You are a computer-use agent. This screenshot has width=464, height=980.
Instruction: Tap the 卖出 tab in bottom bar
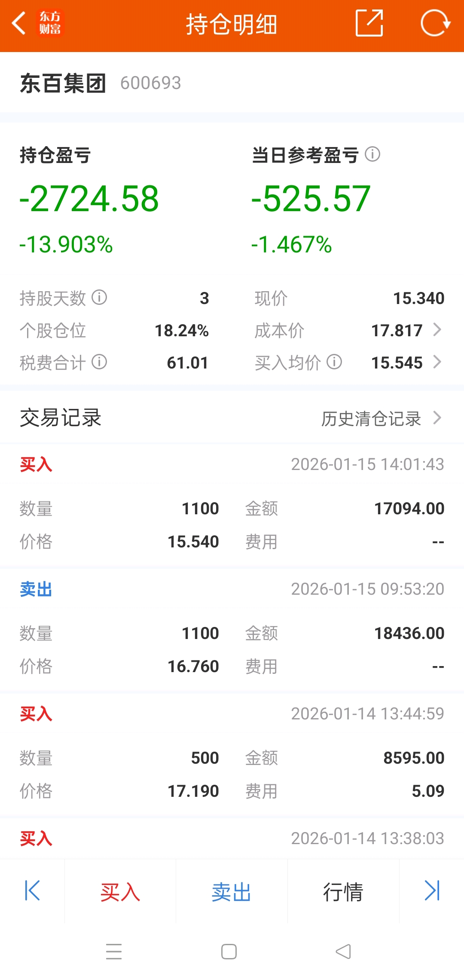232,892
